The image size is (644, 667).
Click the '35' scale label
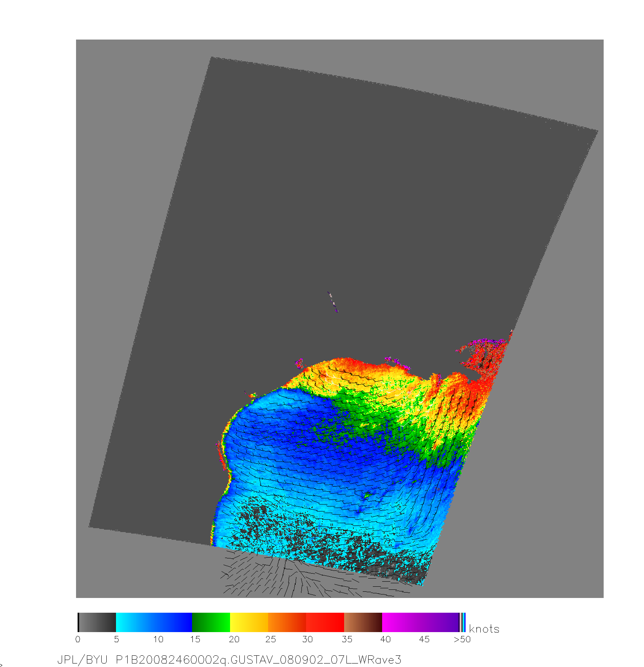click(x=347, y=639)
